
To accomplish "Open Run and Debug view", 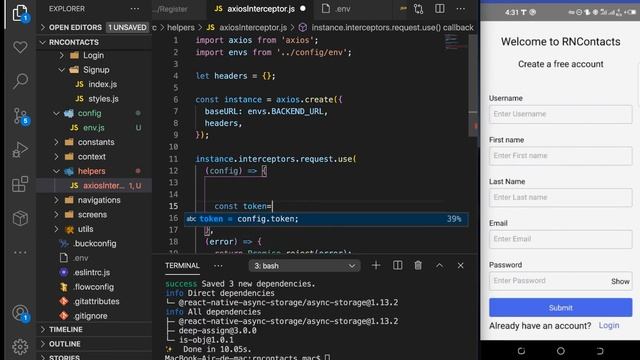I will (x=20, y=150).
